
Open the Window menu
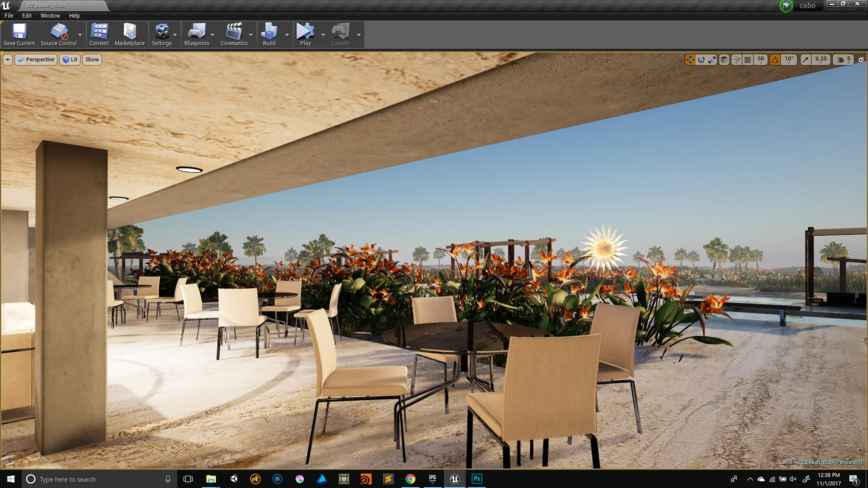pos(50,15)
